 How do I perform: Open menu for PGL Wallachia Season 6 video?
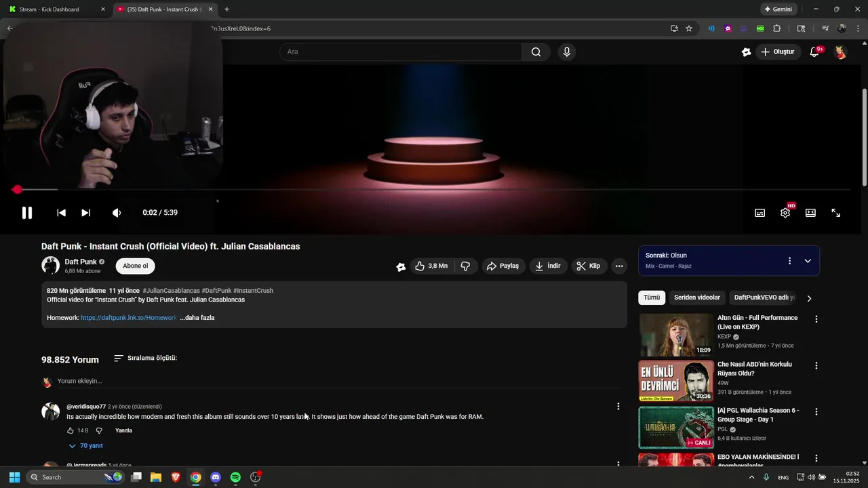tap(816, 412)
